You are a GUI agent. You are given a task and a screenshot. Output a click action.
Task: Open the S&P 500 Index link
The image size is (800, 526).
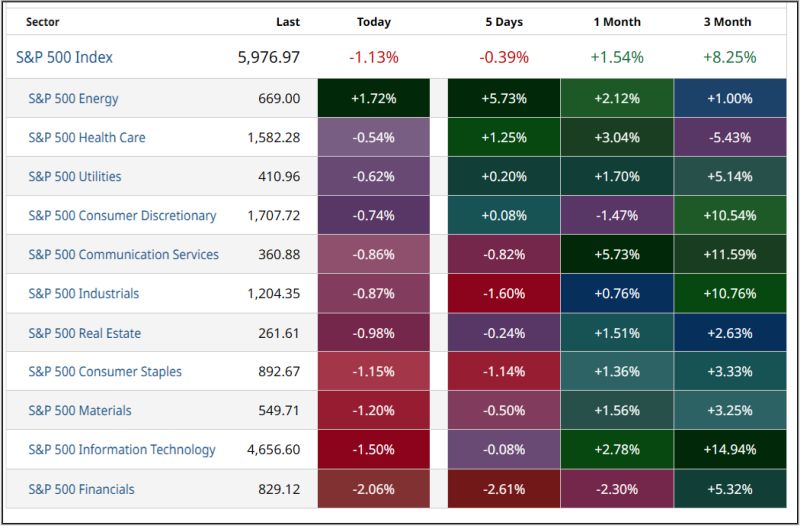click(x=64, y=58)
